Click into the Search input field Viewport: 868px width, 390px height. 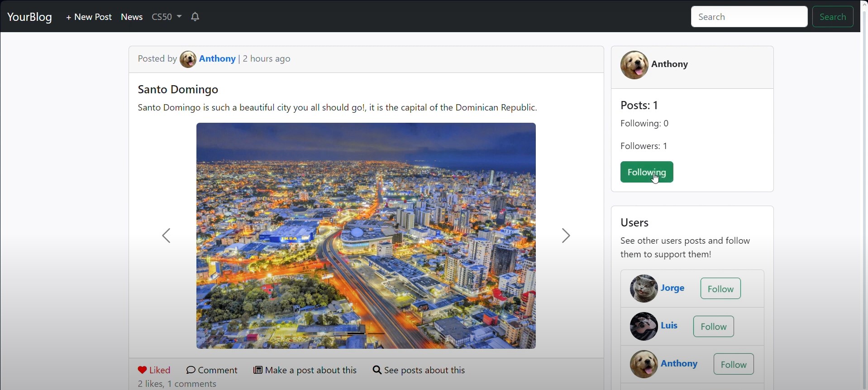(749, 17)
